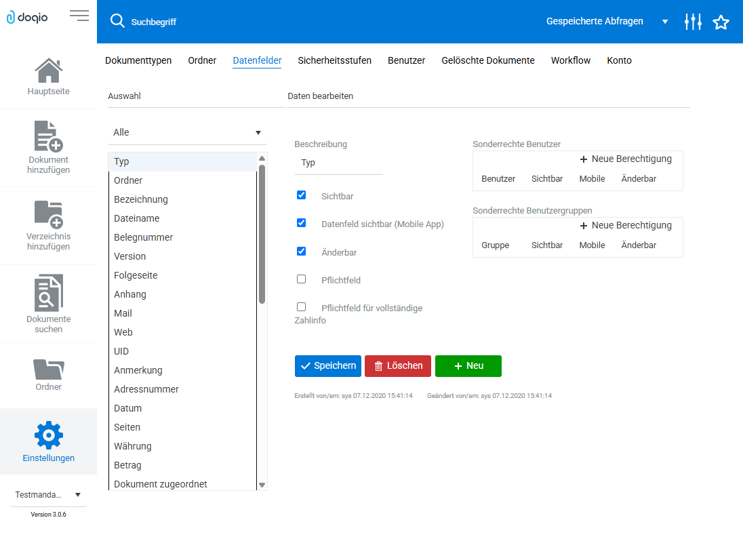Click the Speichern button
Image resolution: width=743 pixels, height=560 pixels.
pyautogui.click(x=328, y=366)
